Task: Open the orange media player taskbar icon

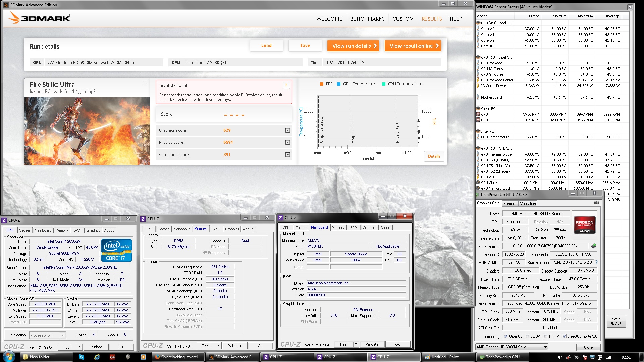Action: (x=143, y=357)
